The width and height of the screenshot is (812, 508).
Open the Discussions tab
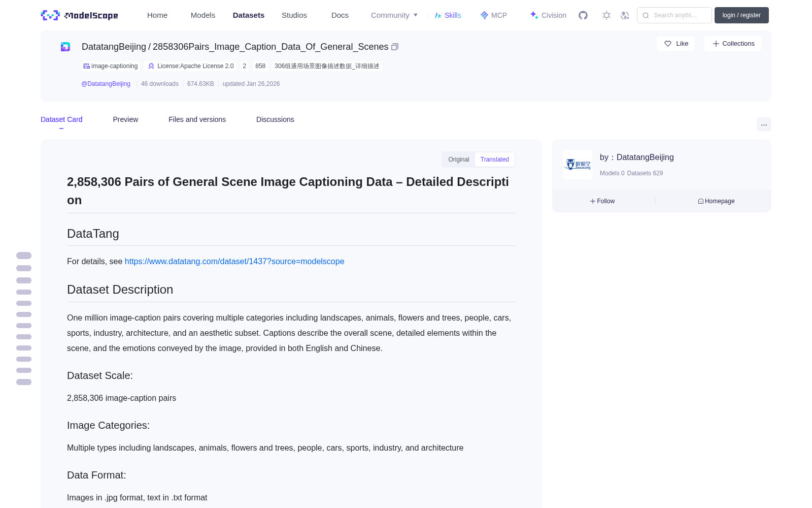tap(275, 119)
